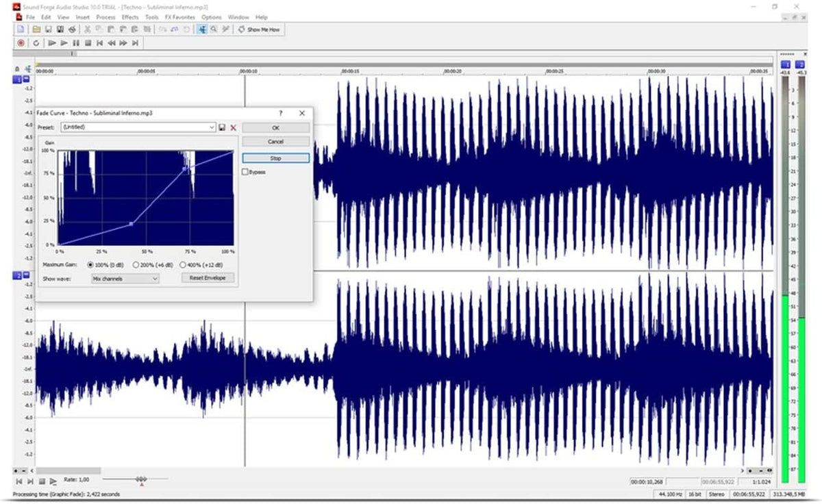Click the Paste toolbar icon
The image size is (822, 504).
pyautogui.click(x=110, y=29)
